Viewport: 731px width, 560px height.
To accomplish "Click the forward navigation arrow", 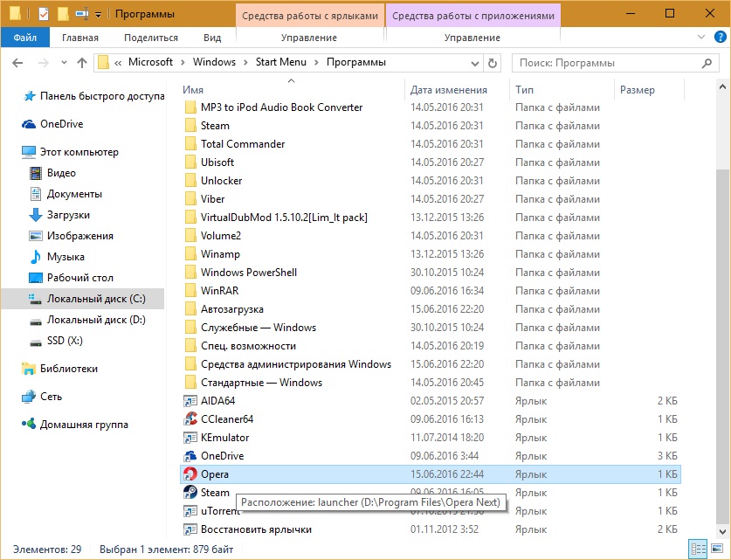I will pos(43,63).
